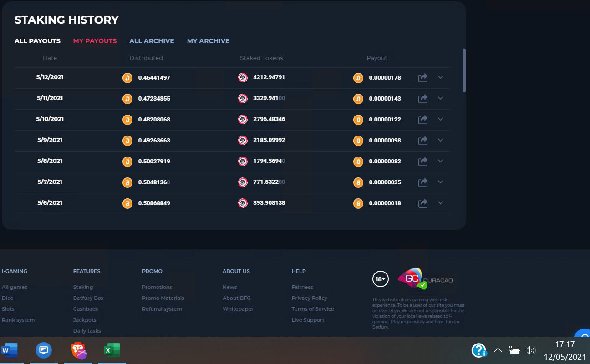Open the Promotions footer link
This screenshot has width=590, height=364.
157,287
